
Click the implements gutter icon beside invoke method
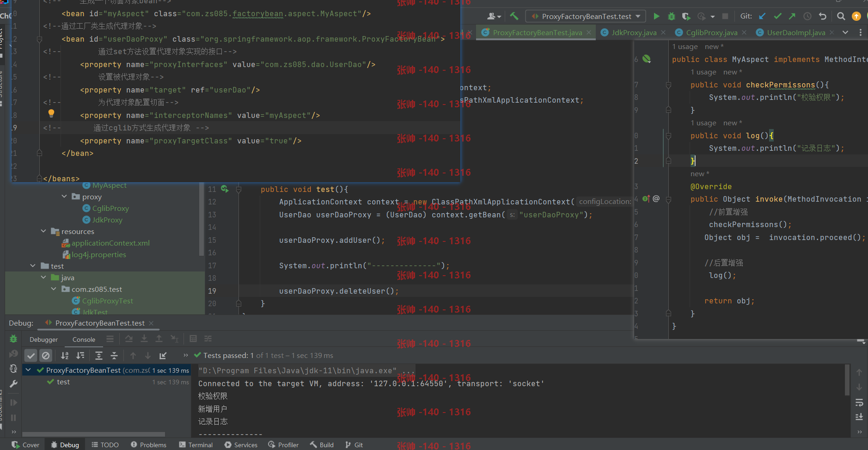pyautogui.click(x=646, y=199)
